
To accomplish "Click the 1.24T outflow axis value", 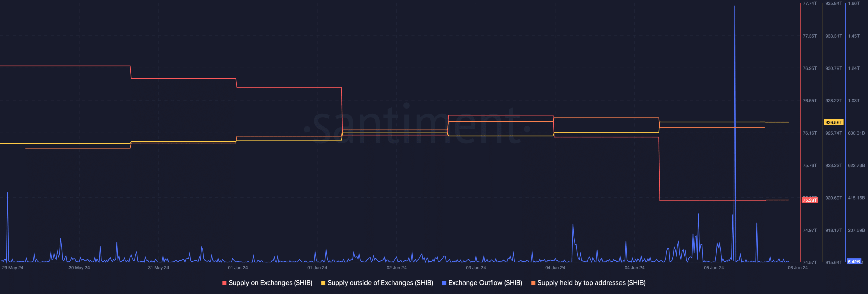I will (854, 68).
